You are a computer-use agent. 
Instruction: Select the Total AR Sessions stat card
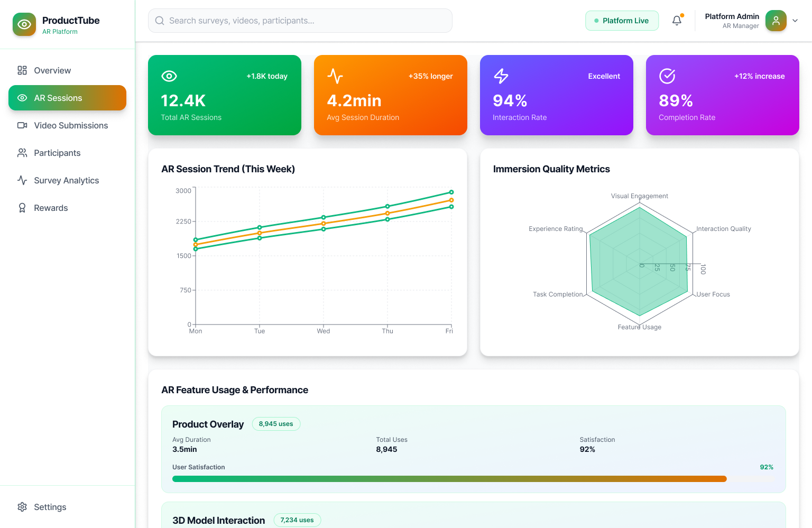(224, 95)
